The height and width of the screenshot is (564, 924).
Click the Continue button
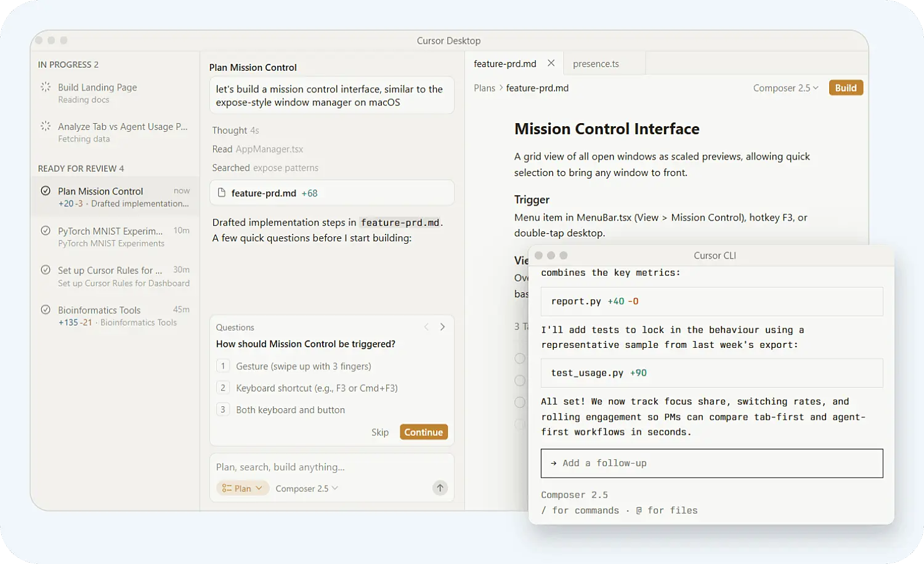(424, 432)
